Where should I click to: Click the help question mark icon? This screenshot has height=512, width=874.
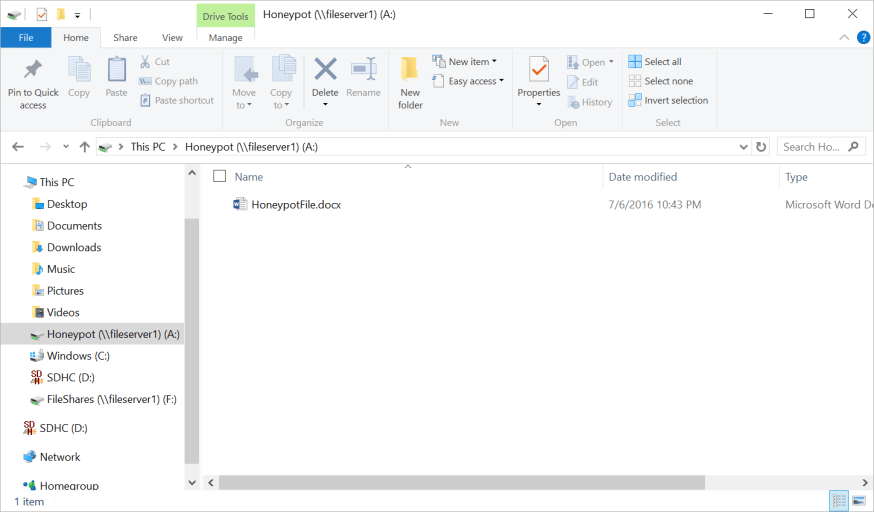pyautogui.click(x=863, y=37)
